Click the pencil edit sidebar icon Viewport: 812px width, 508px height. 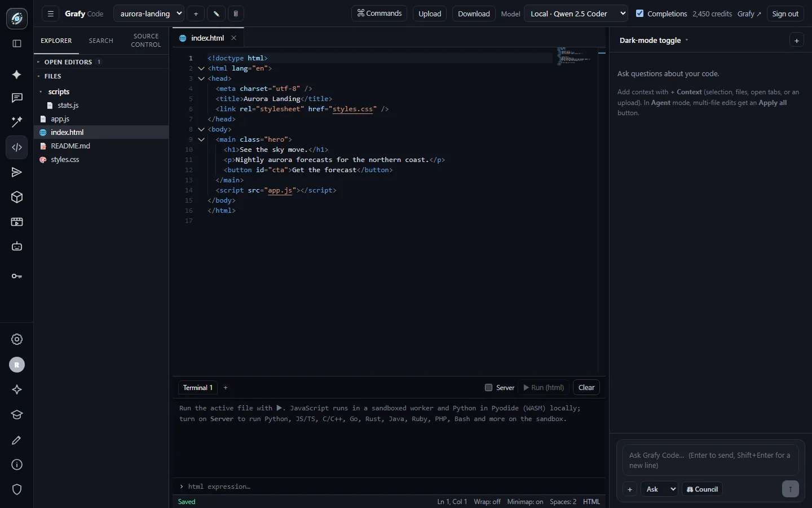17,440
